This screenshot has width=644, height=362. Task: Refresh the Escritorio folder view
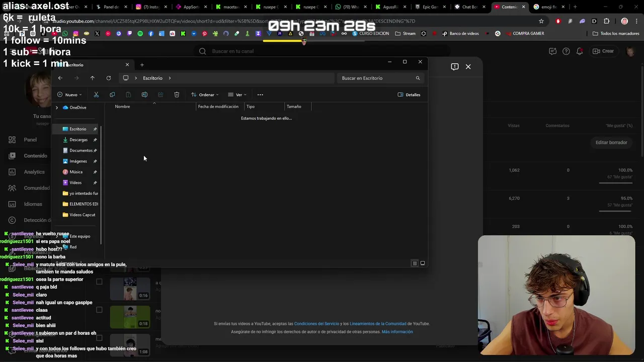coord(109,78)
